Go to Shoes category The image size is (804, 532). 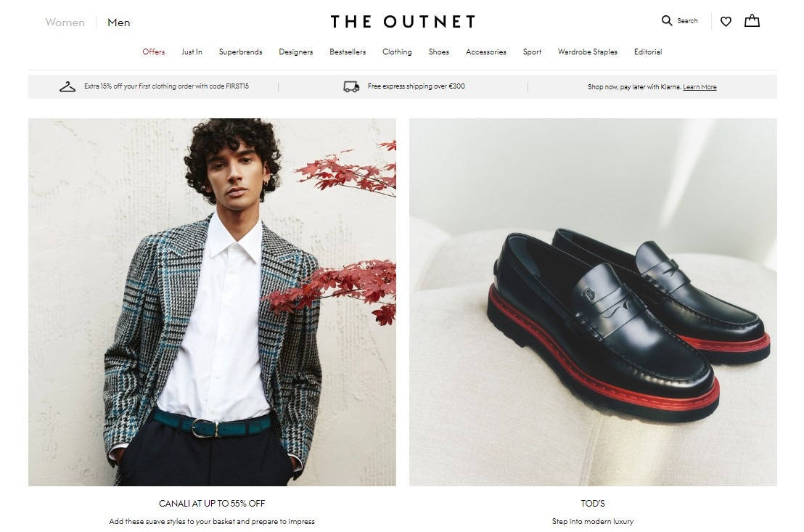pyautogui.click(x=439, y=52)
